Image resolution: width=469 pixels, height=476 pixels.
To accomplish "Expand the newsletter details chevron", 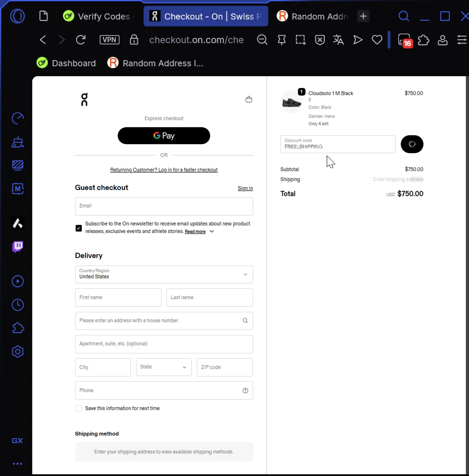I will point(212,231).
